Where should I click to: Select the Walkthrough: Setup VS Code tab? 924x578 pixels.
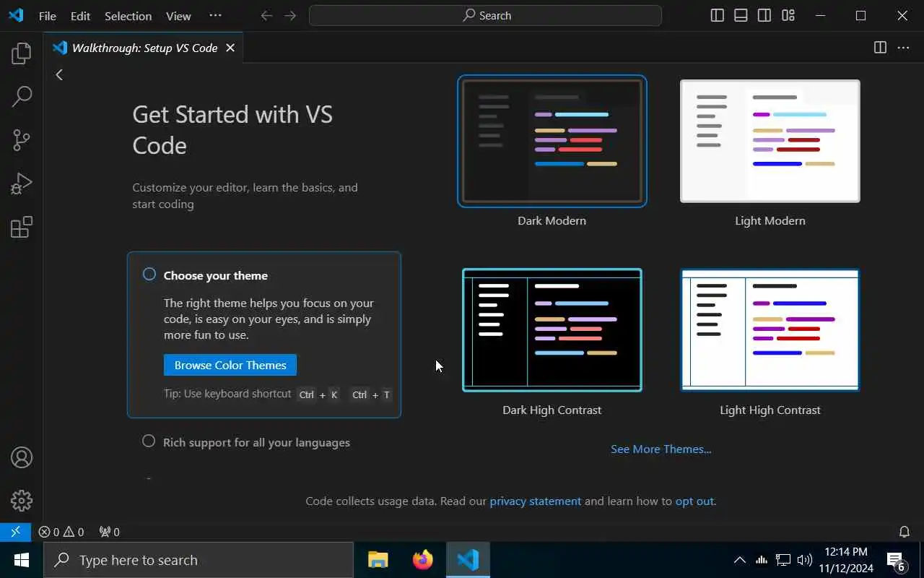[x=144, y=48]
